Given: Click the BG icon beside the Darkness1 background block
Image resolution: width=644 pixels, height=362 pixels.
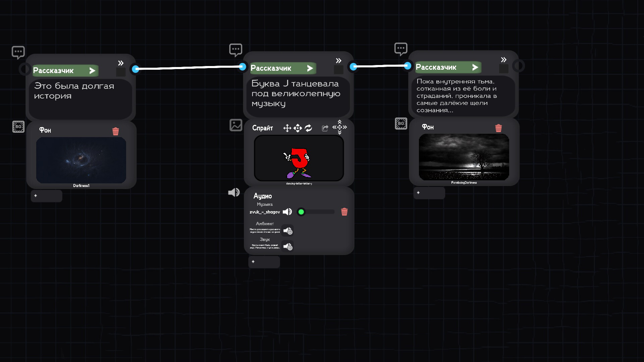Looking at the screenshot, I should click(x=18, y=126).
